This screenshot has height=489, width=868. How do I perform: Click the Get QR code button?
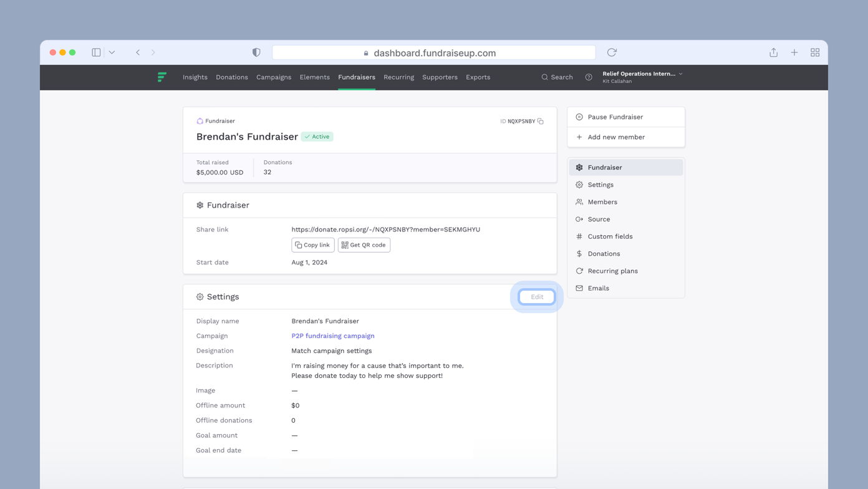pos(364,245)
